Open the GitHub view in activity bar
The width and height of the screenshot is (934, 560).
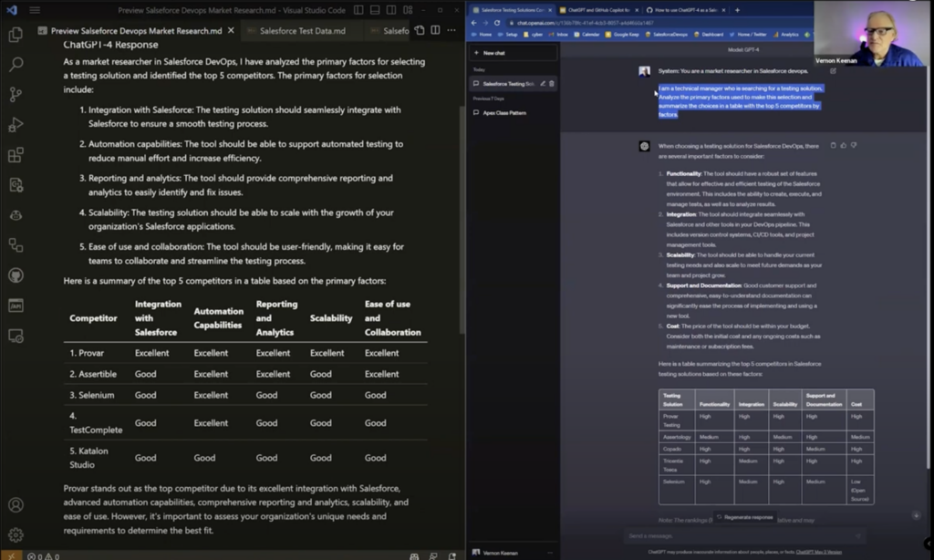16,275
